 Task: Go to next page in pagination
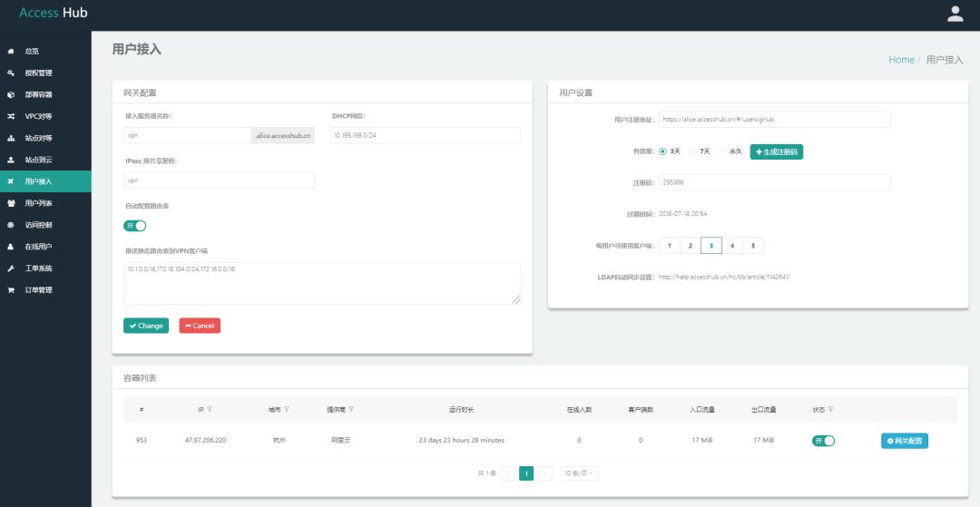click(545, 474)
